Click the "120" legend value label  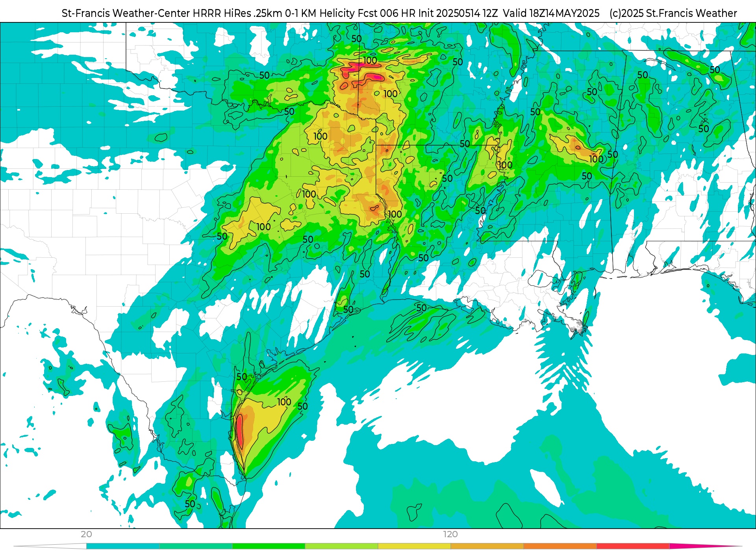click(450, 534)
